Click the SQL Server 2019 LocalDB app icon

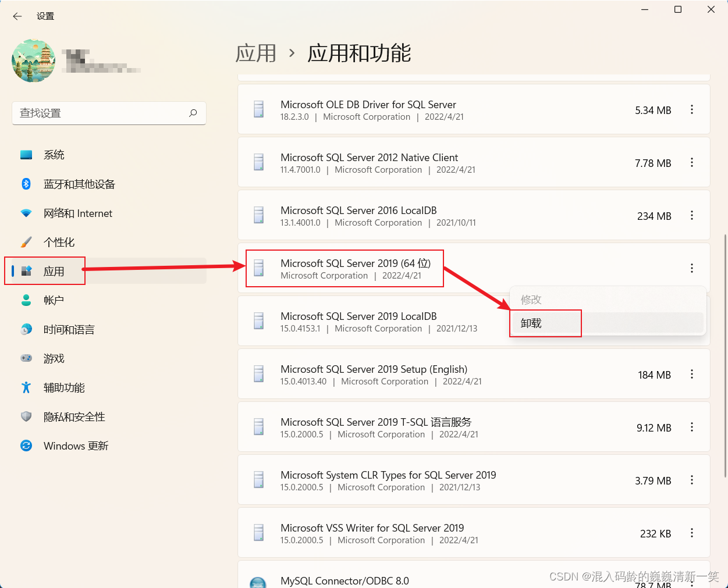(x=259, y=321)
